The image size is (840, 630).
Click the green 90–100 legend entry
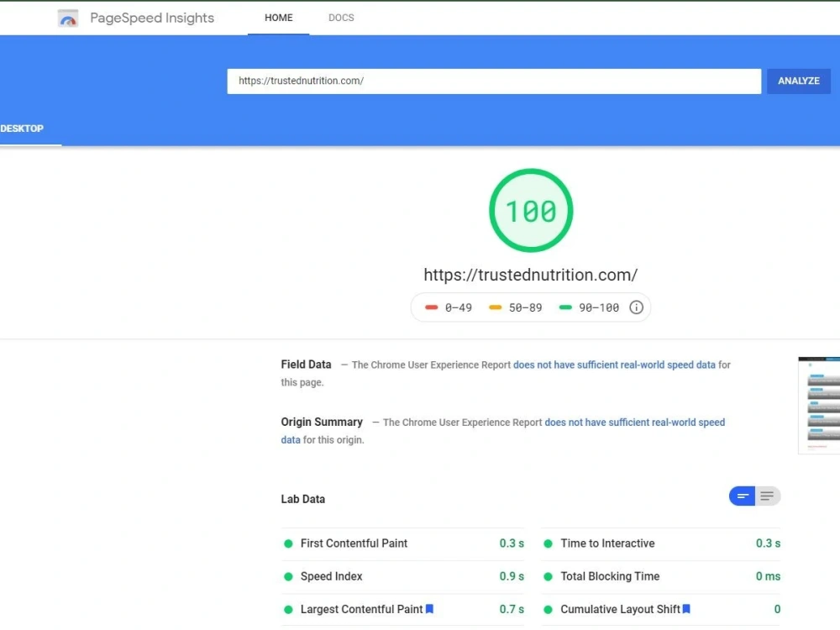[x=589, y=307]
